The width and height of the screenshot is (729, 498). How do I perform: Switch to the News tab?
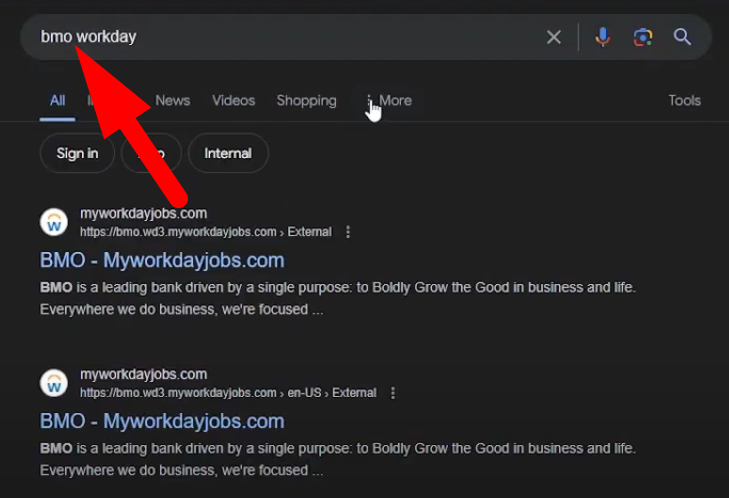(172, 100)
